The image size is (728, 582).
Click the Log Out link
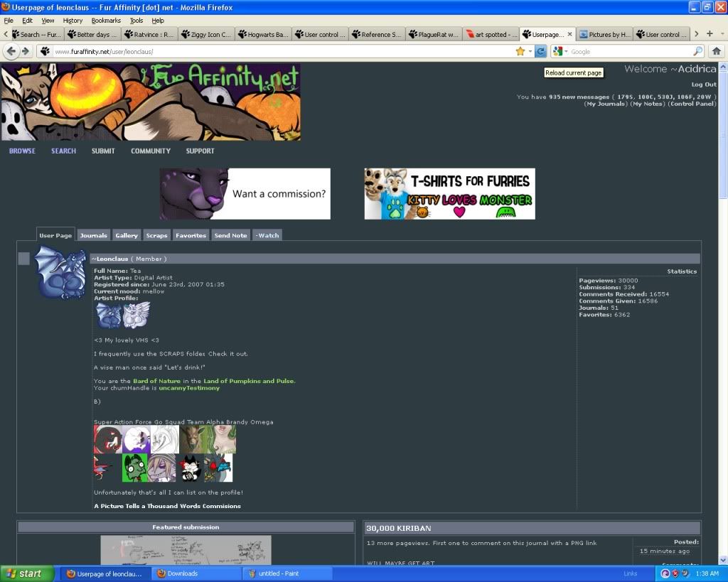pos(704,85)
